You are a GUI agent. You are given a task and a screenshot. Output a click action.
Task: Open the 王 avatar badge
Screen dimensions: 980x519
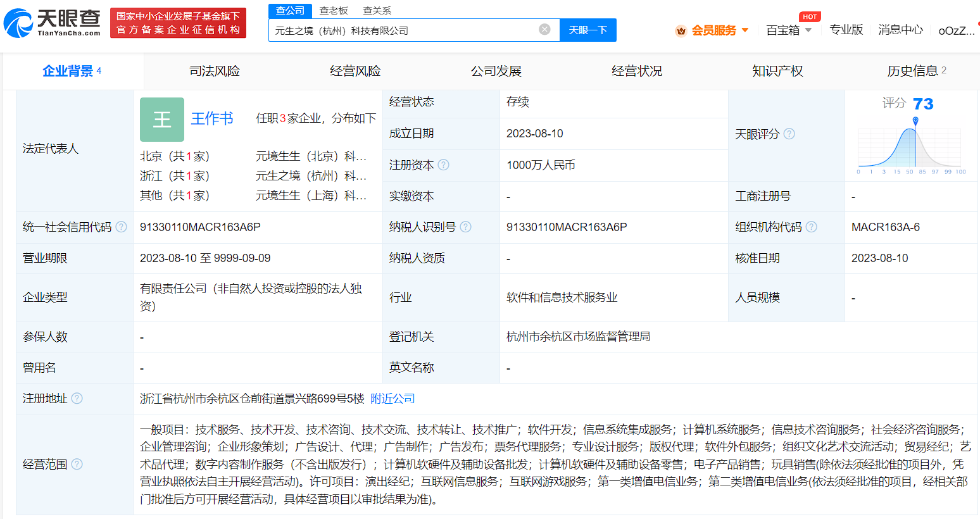tap(162, 119)
